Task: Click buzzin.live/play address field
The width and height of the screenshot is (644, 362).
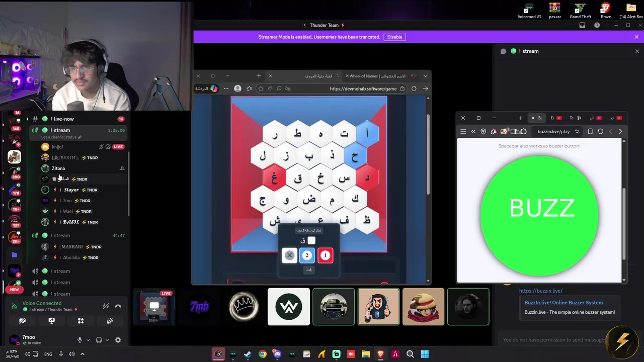Action: click(x=553, y=132)
